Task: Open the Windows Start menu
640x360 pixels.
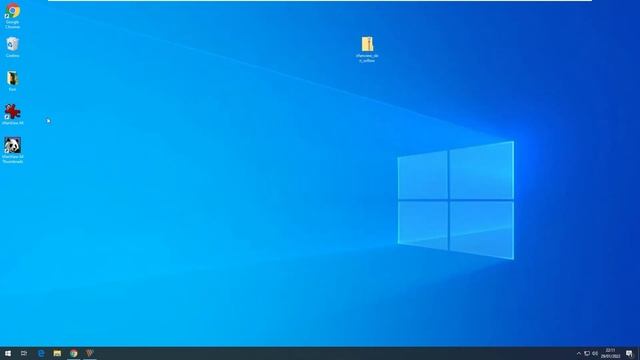Action: click(8, 353)
